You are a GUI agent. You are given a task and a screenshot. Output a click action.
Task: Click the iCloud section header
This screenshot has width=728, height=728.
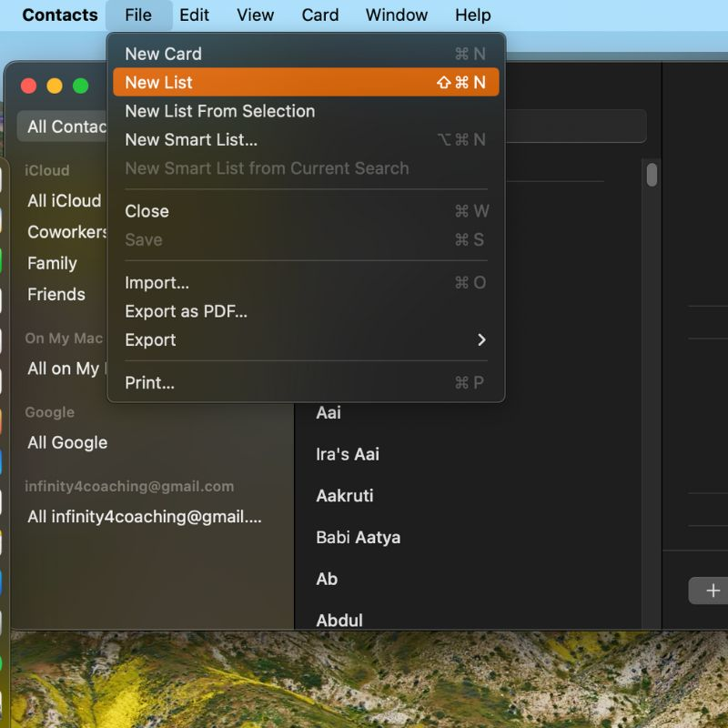[x=47, y=170]
